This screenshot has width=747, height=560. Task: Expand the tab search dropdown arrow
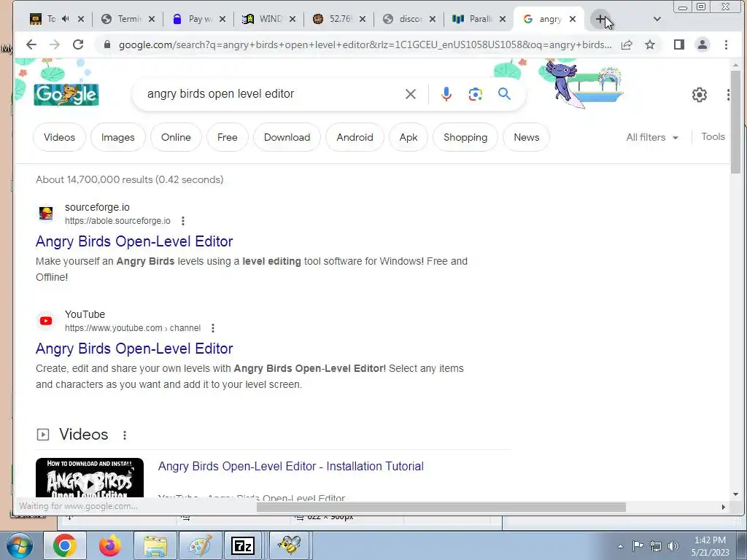point(657,19)
